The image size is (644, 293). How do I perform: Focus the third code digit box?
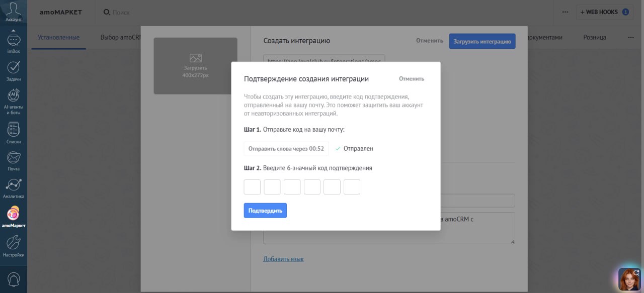pyautogui.click(x=292, y=187)
